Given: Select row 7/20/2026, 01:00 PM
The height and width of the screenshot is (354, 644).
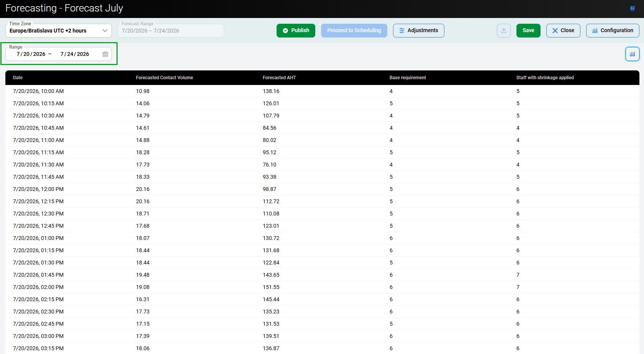Looking at the screenshot, I should coord(322,238).
